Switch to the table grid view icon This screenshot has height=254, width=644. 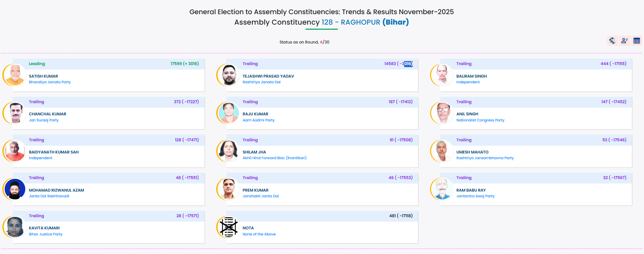[637, 41]
